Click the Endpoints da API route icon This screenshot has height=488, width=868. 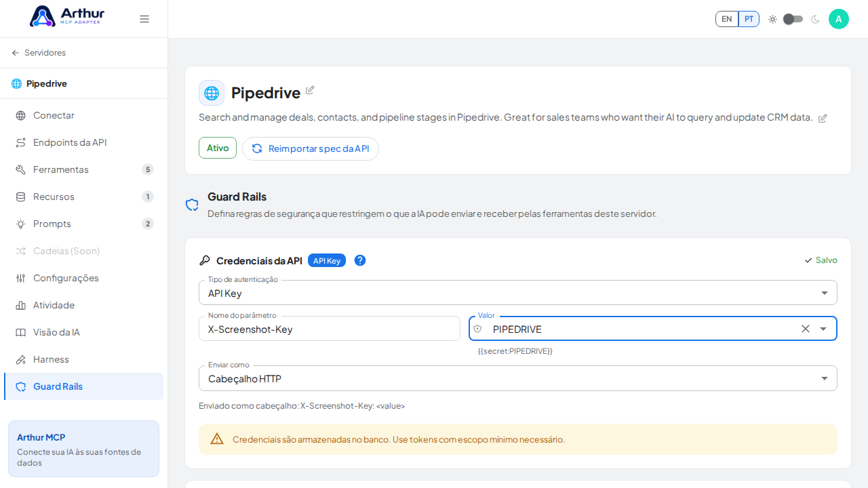(21, 142)
